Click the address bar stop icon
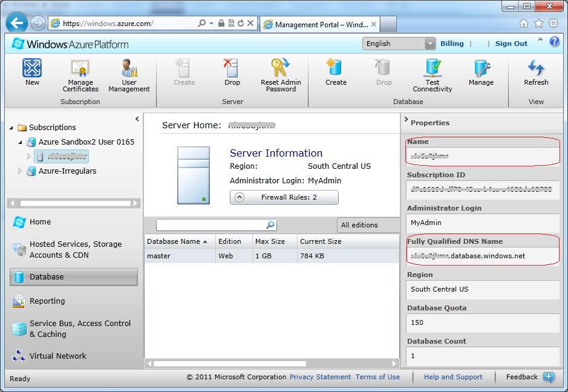This screenshot has width=568, height=392. pos(250,24)
